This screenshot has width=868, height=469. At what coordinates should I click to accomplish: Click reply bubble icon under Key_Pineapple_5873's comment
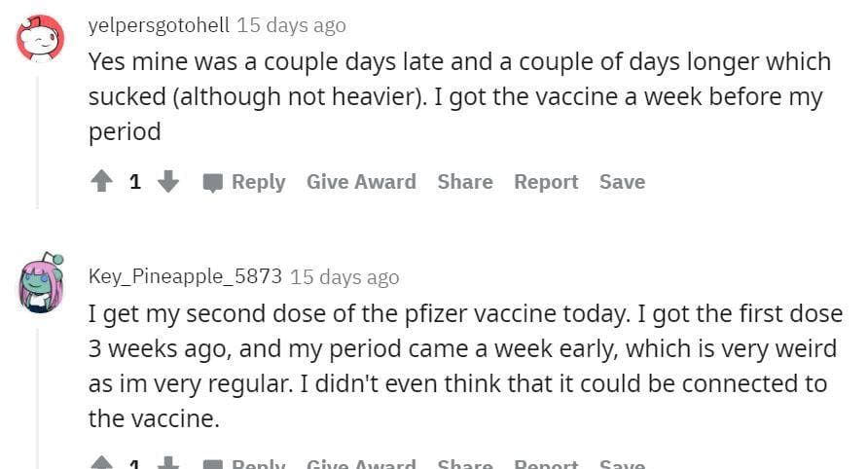coord(214,465)
